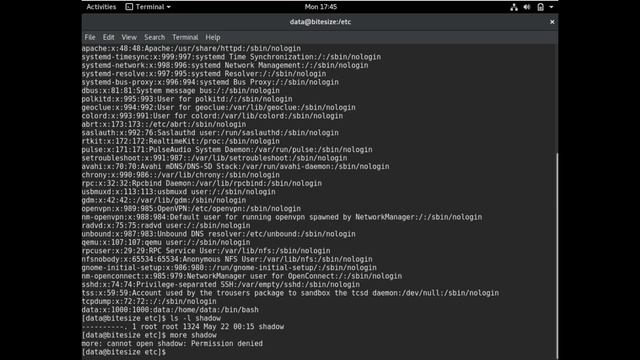Click the 'Permission denied' error line
640x360 pixels.
(x=172, y=344)
